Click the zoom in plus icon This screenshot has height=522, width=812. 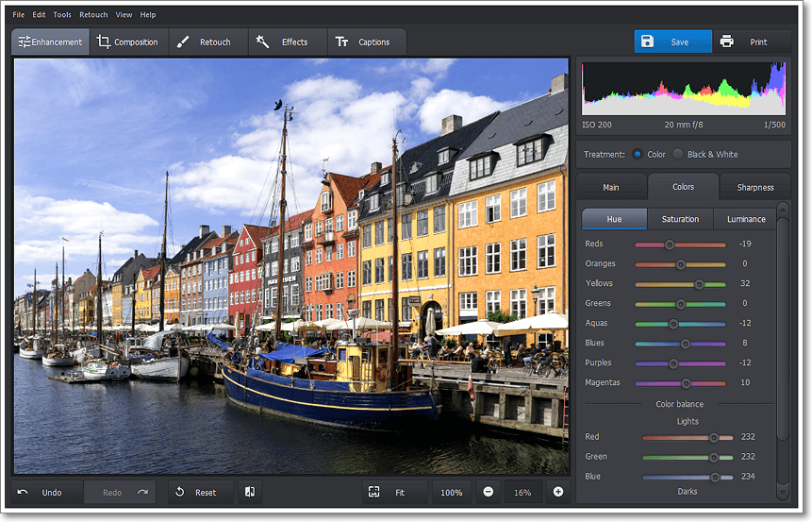click(558, 492)
